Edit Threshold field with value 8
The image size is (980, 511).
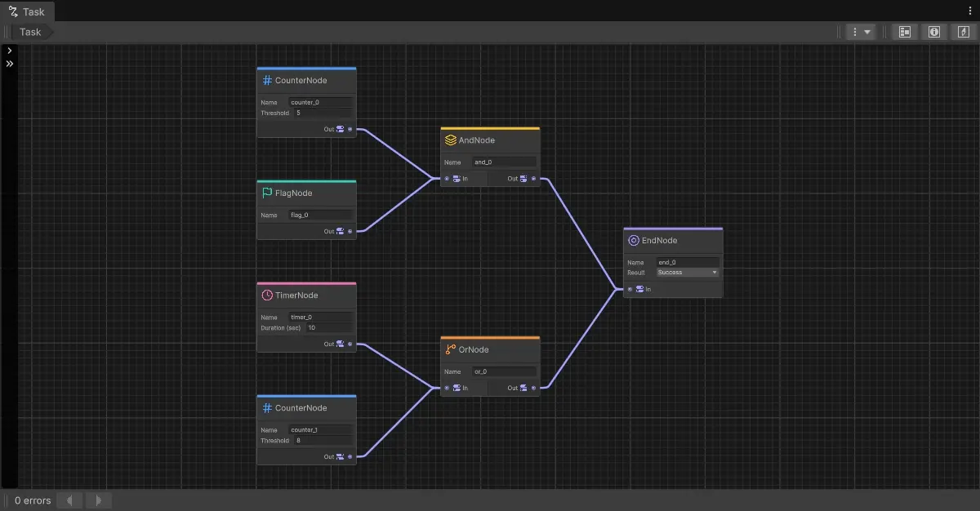[x=323, y=440]
